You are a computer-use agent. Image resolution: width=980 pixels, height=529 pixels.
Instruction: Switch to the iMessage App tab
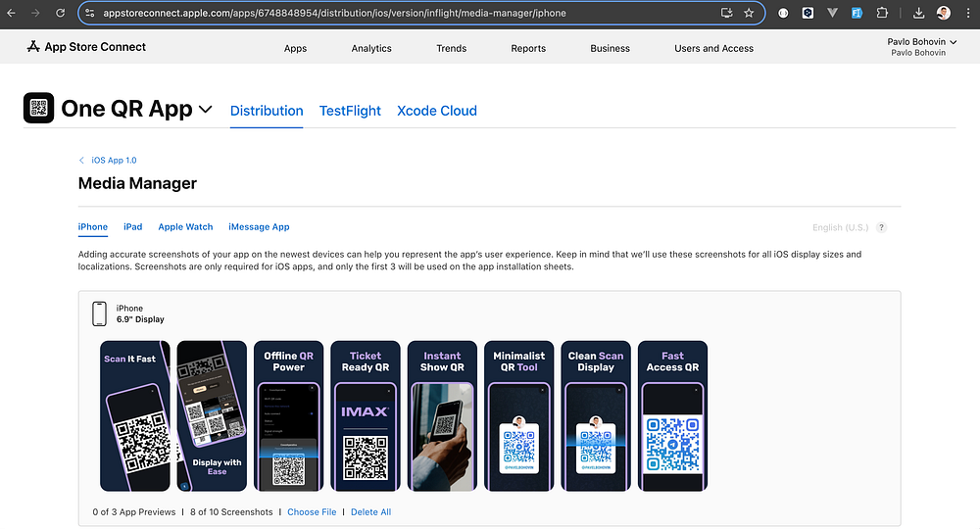coord(259,226)
